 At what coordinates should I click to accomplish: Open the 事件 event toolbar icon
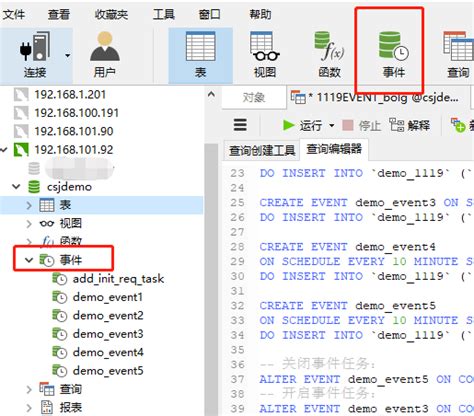pyautogui.click(x=393, y=55)
